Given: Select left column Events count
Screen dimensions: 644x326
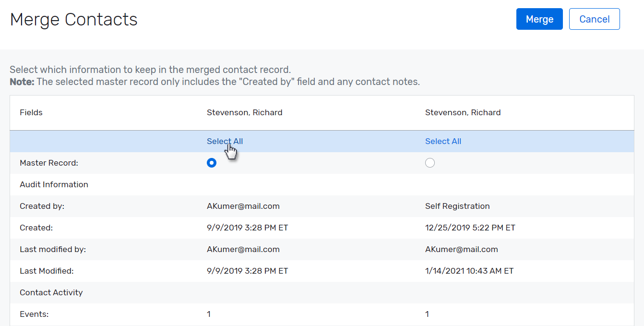Looking at the screenshot, I should pyautogui.click(x=208, y=314).
